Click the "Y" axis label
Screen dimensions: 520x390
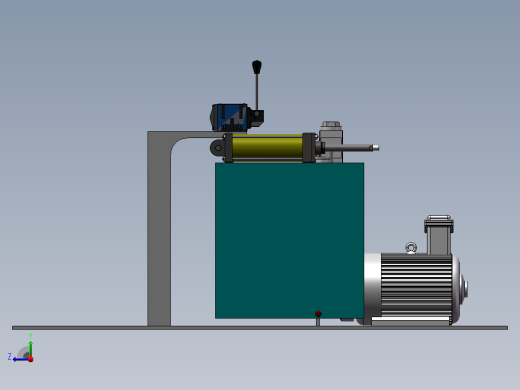[x=30, y=336]
